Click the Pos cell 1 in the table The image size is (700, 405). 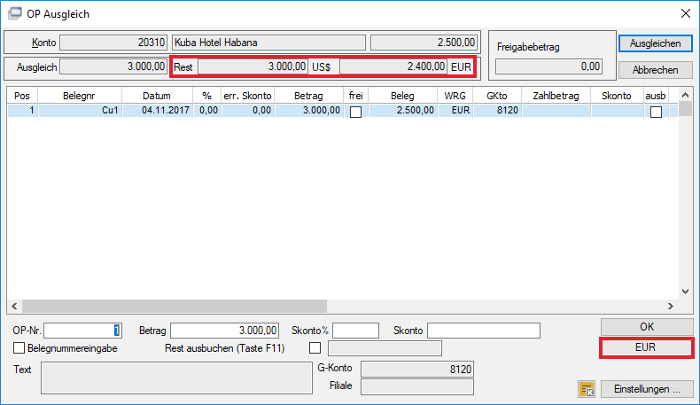pos(22,110)
